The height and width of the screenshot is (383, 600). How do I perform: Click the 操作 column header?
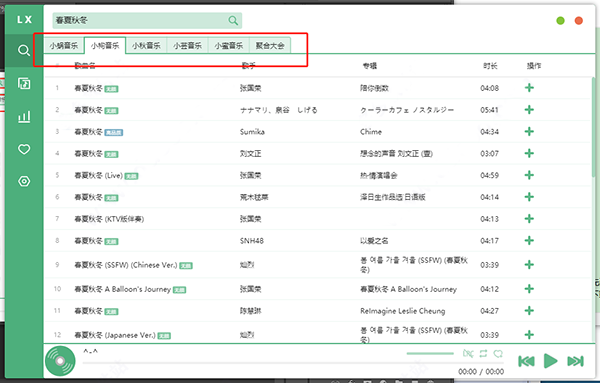click(534, 66)
